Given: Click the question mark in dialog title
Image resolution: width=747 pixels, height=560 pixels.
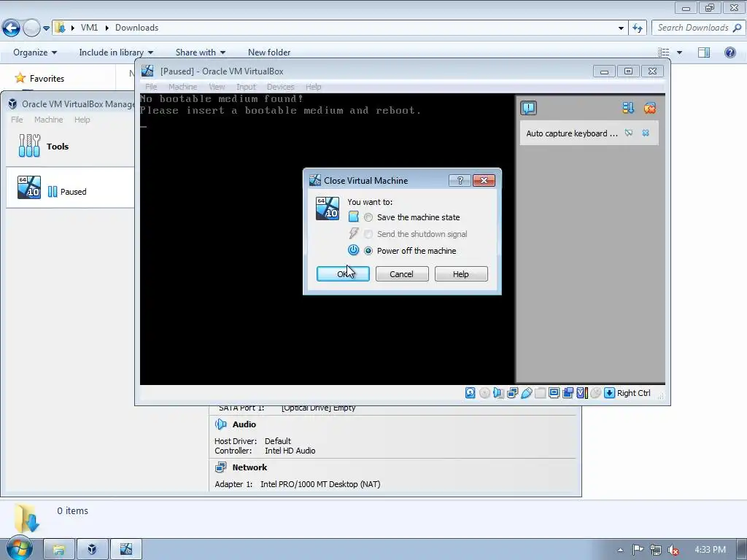Looking at the screenshot, I should (460, 181).
